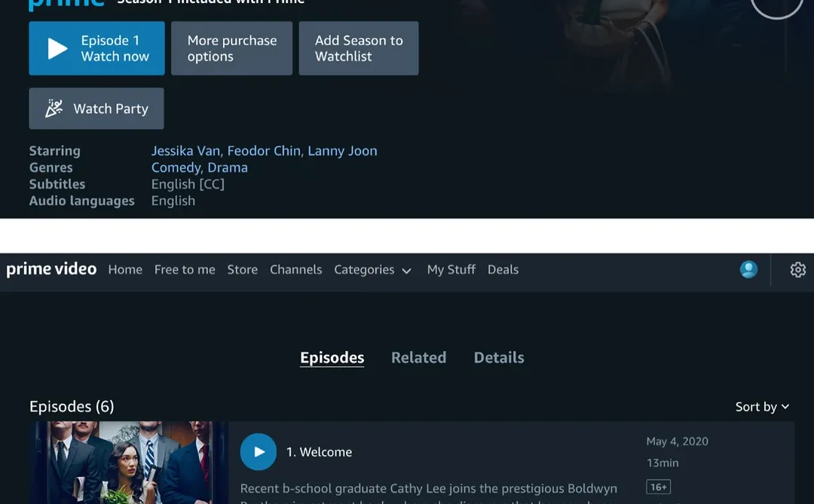Viewport: 814px width, 504px height.
Task: Switch to the Episodes tab
Action: coord(332,358)
